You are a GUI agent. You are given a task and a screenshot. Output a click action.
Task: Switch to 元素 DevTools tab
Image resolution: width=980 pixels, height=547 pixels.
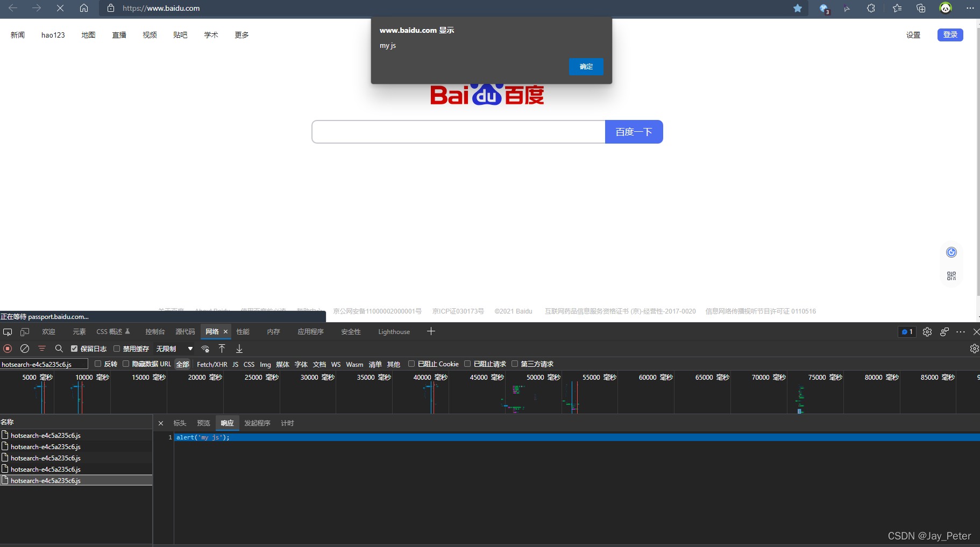(x=79, y=332)
